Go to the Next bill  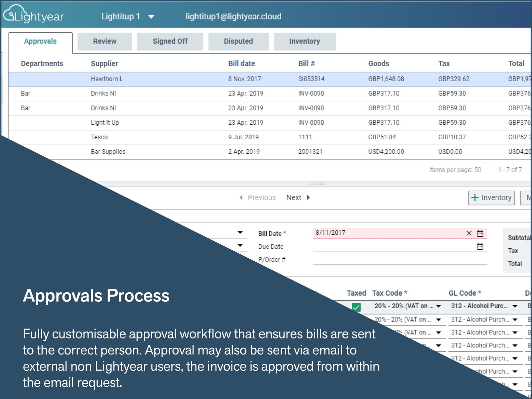(x=294, y=198)
